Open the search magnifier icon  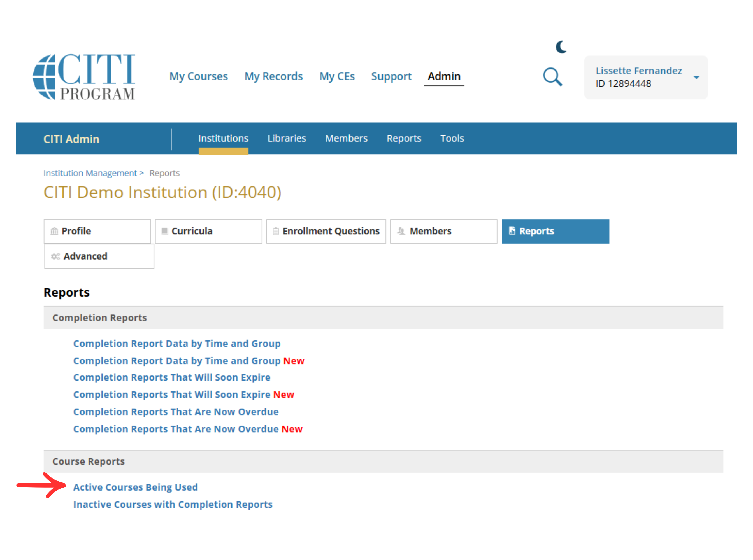[552, 77]
